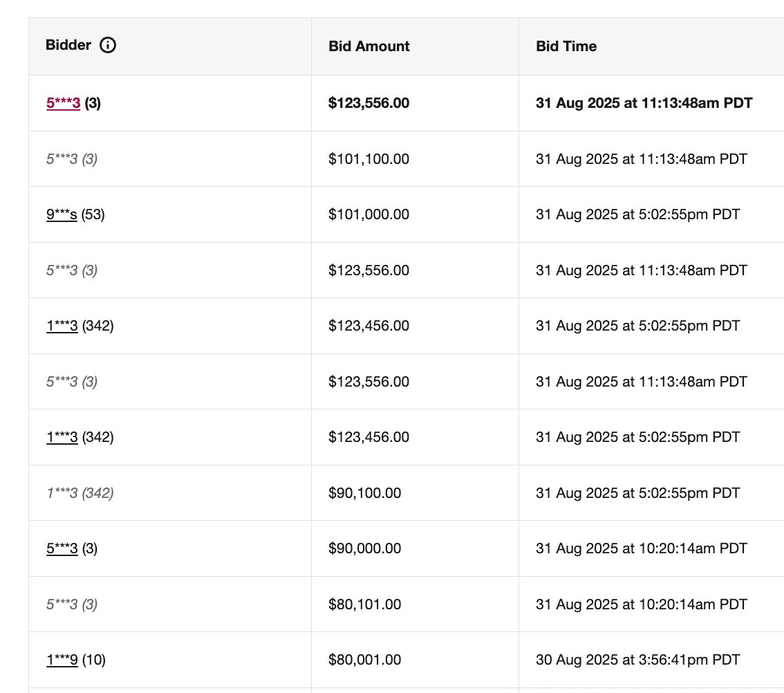This screenshot has width=784, height=693.
Task: Click the bid time in the 9***s row
Action: 637,214
